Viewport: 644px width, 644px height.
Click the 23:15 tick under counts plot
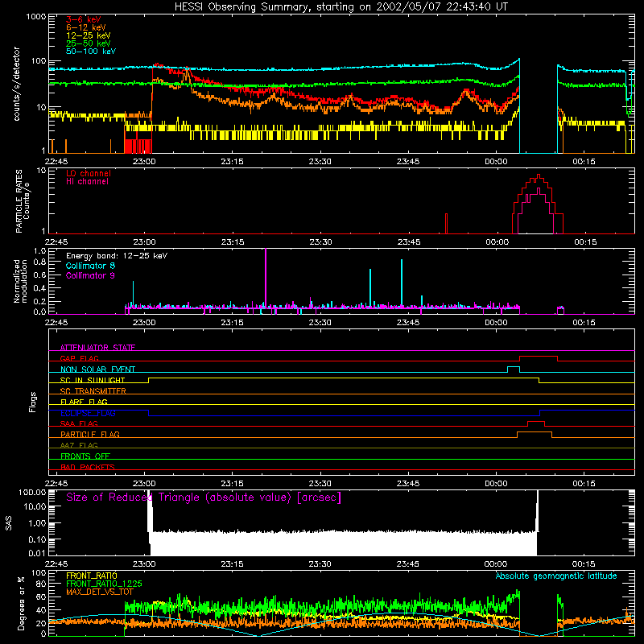[232, 162]
